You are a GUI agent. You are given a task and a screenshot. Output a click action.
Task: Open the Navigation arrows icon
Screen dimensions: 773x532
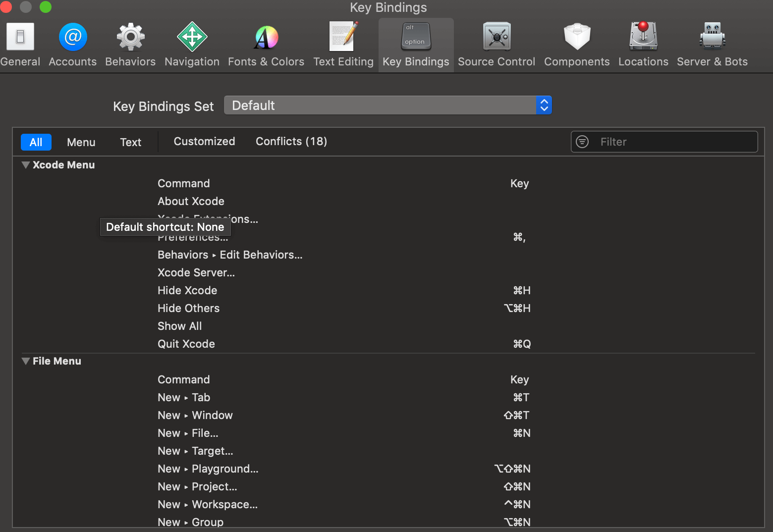pyautogui.click(x=192, y=37)
